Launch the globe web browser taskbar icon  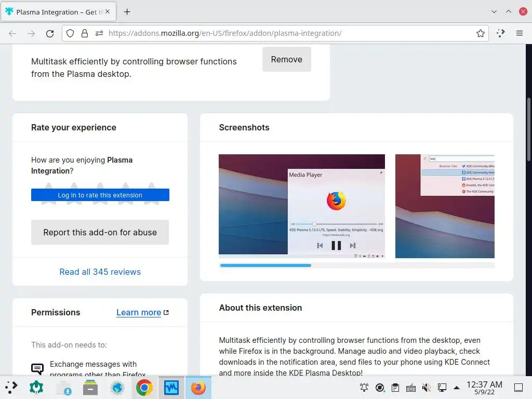coord(117,388)
